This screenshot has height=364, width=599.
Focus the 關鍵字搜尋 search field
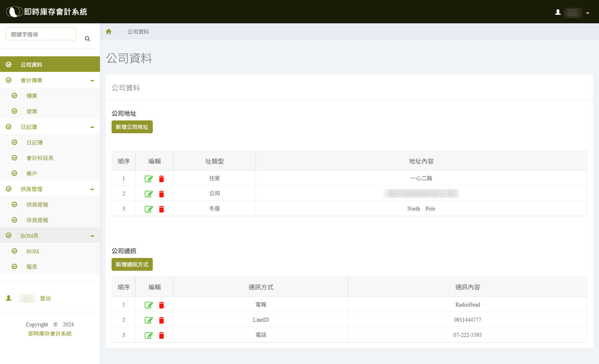41,34
